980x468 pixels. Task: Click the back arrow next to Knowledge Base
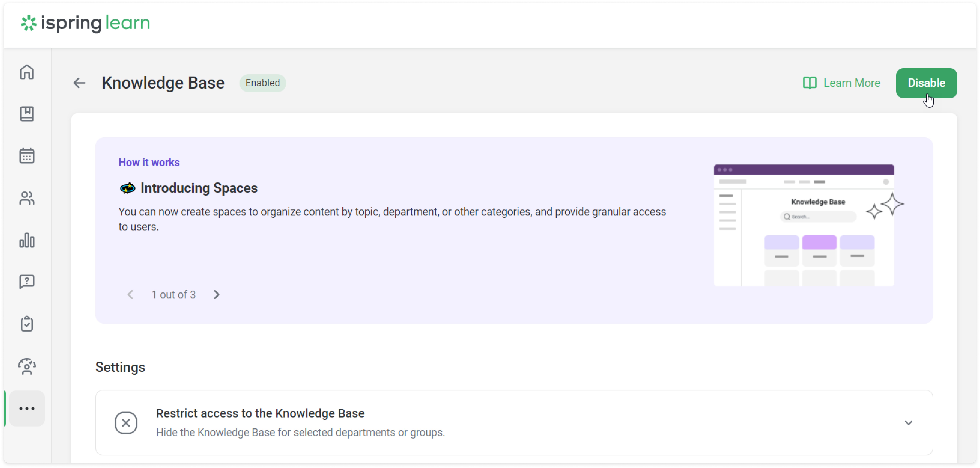click(x=79, y=83)
